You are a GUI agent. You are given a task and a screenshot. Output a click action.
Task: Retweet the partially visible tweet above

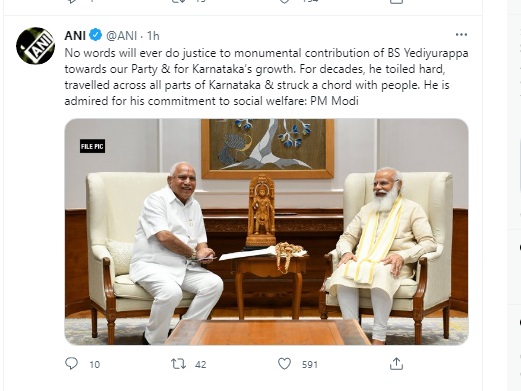(178, 1)
